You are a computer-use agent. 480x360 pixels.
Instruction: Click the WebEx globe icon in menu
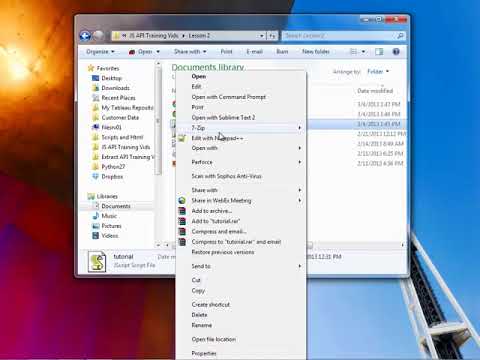(182, 200)
